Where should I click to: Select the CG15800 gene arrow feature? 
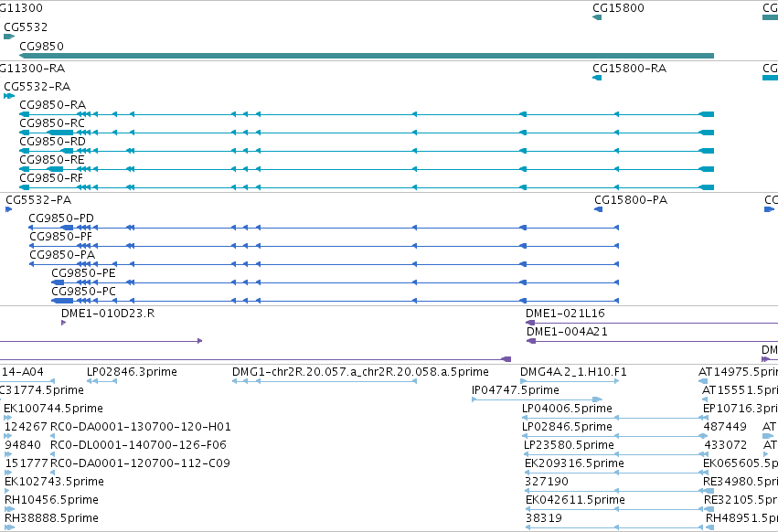click(597, 17)
